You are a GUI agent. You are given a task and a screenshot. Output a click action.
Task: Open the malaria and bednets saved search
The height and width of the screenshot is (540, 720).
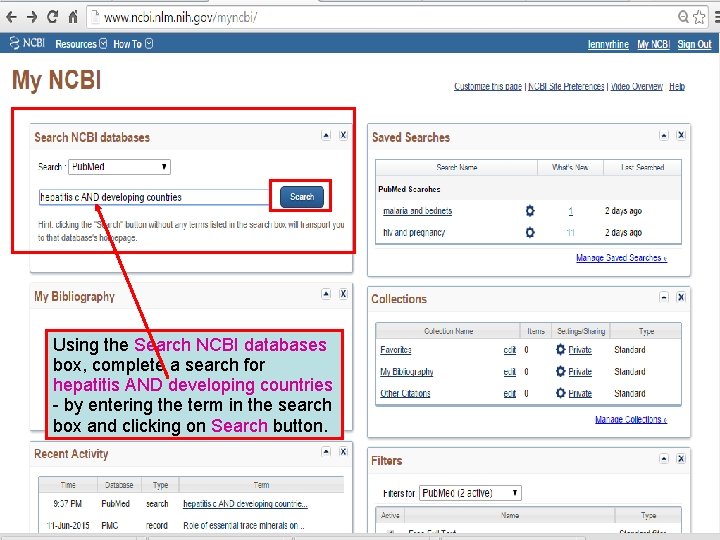(x=417, y=211)
